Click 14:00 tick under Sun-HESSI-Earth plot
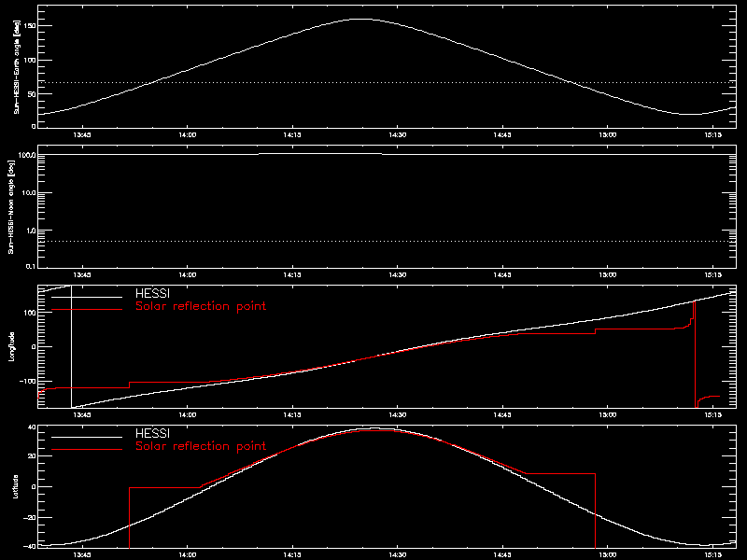This screenshot has width=747, height=560. 188,135
